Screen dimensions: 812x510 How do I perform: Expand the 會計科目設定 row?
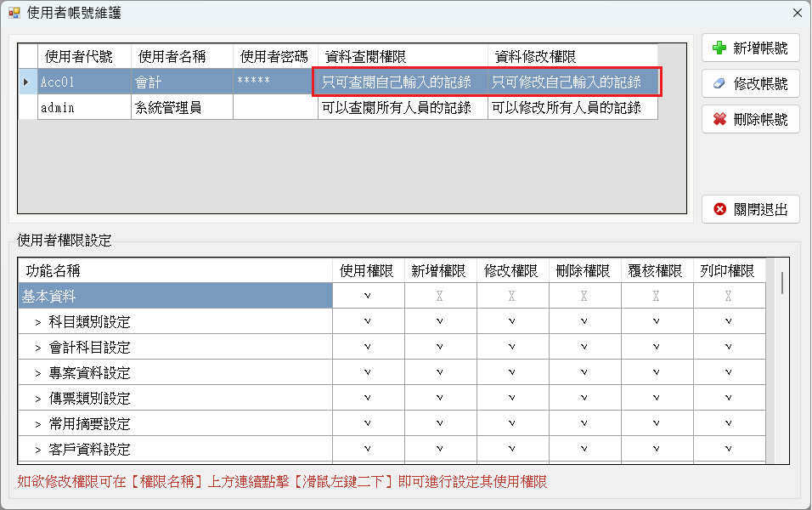pyautogui.click(x=38, y=348)
